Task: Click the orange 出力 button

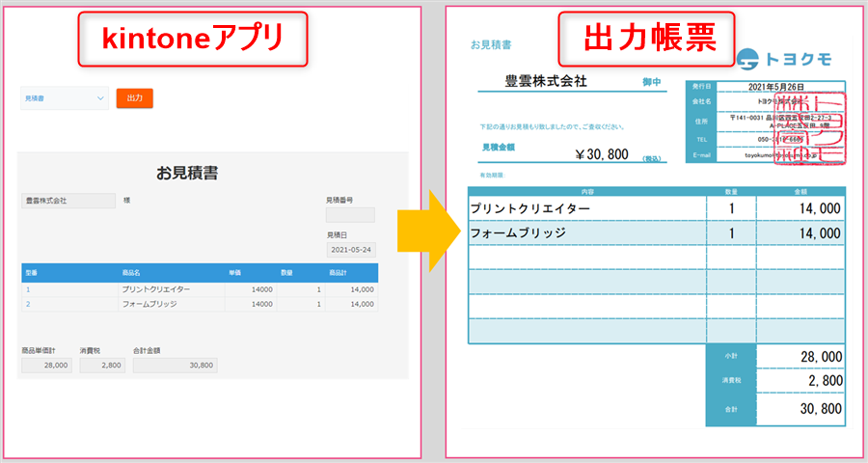Action: tap(134, 98)
